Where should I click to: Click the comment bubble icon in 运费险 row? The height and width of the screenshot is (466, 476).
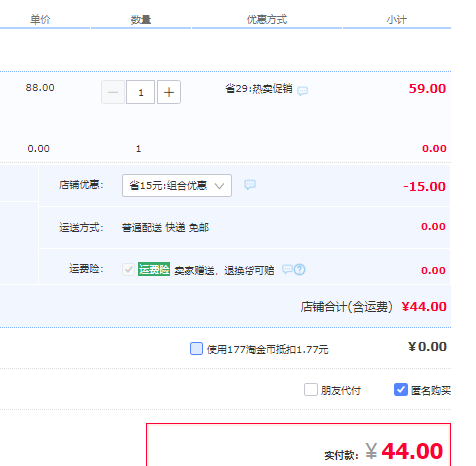coord(287,269)
